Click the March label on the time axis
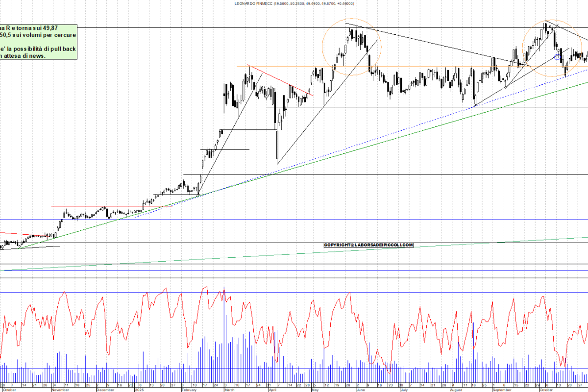 click(229, 390)
